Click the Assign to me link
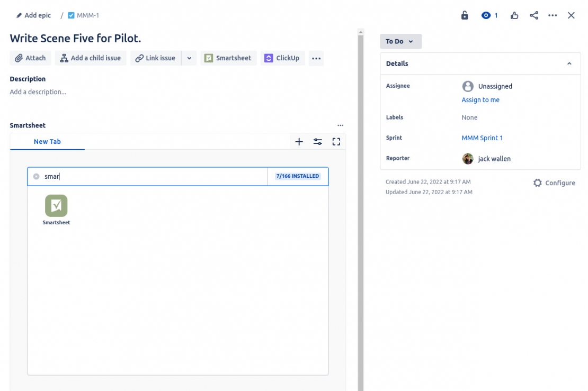The height and width of the screenshot is (391, 588). click(x=480, y=99)
